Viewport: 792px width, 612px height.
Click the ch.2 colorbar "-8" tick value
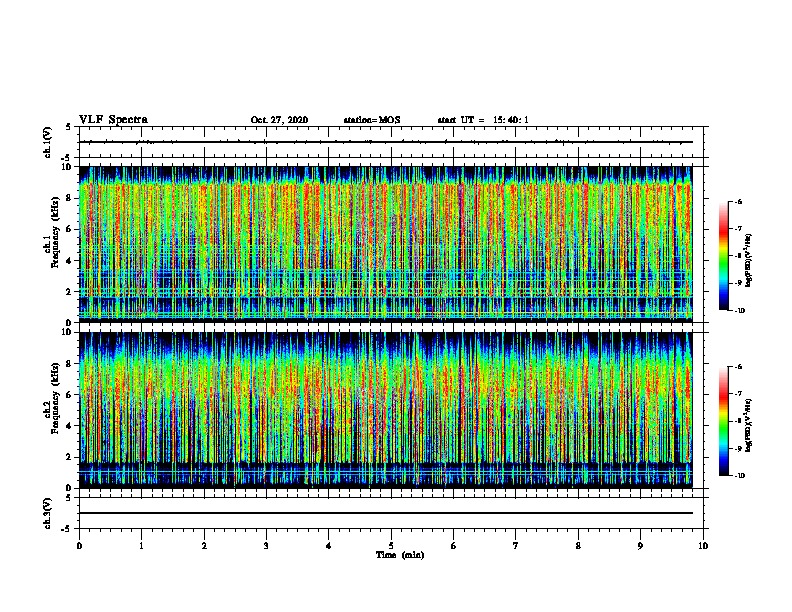click(738, 421)
